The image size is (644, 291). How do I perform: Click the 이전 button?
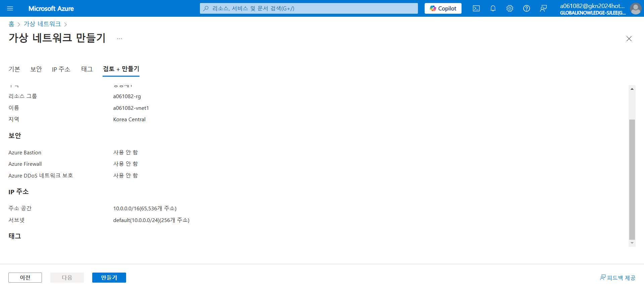pos(25,278)
